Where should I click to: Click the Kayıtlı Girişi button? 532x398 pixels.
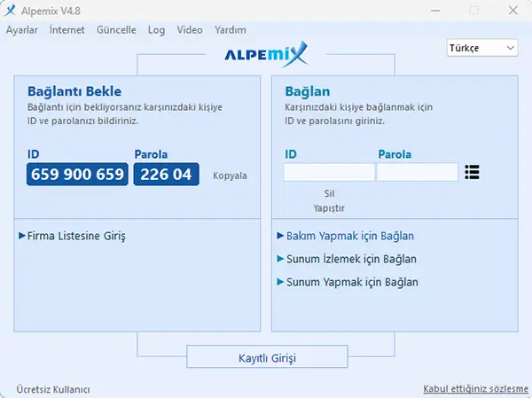(267, 356)
